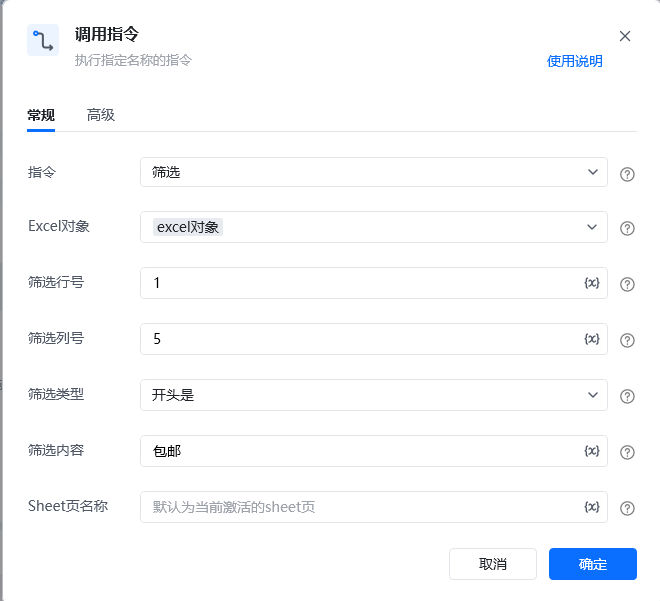Show help for 筛选内容

tap(627, 452)
